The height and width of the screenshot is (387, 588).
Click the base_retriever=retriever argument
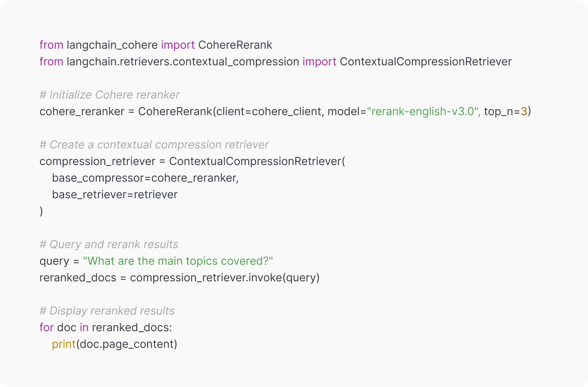coord(115,194)
